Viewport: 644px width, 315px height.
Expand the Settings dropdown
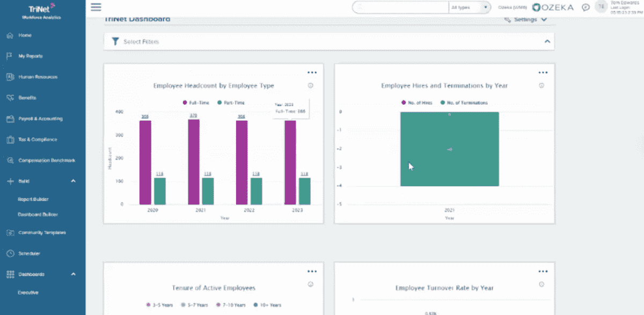tap(526, 20)
